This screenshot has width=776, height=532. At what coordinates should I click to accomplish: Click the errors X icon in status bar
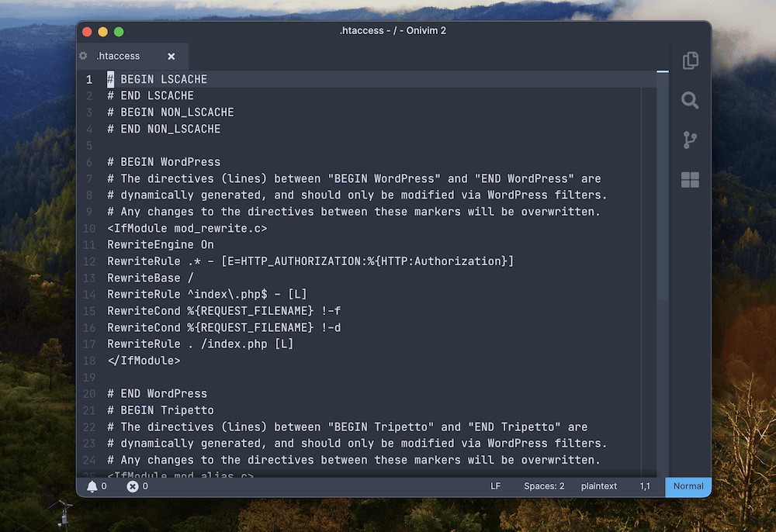point(133,486)
